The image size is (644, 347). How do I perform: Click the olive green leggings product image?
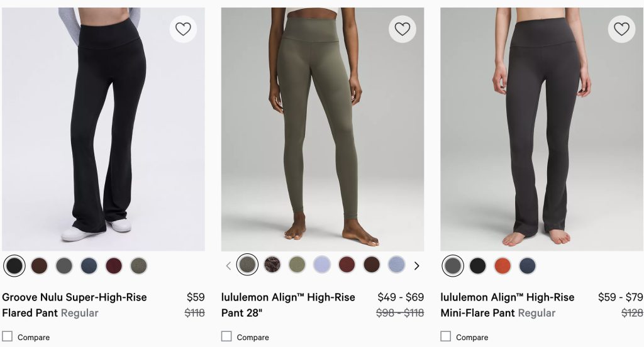[322, 129]
